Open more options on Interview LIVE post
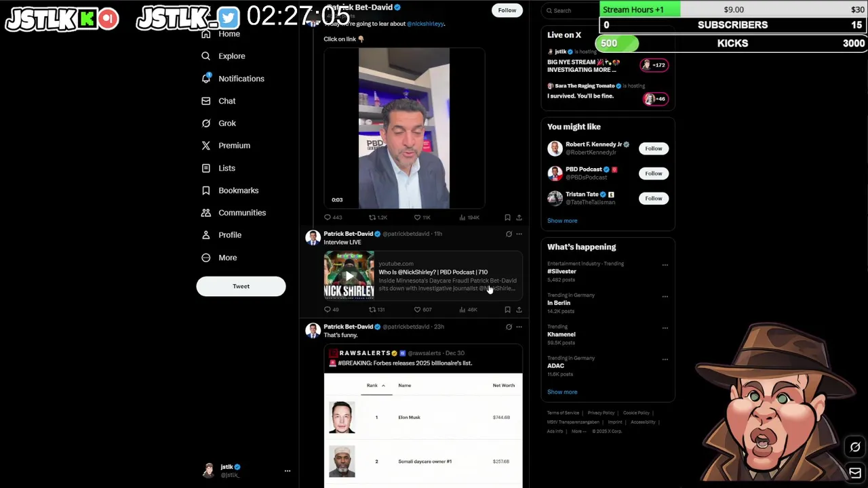868x488 pixels. 519,234
